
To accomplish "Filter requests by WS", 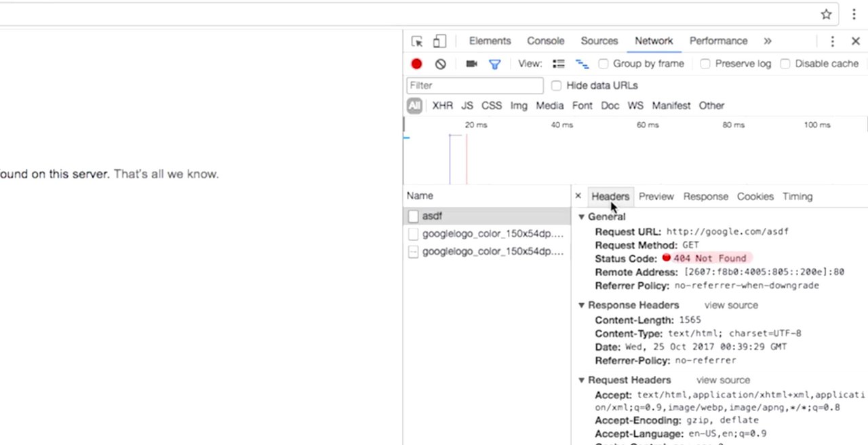I will coord(635,106).
